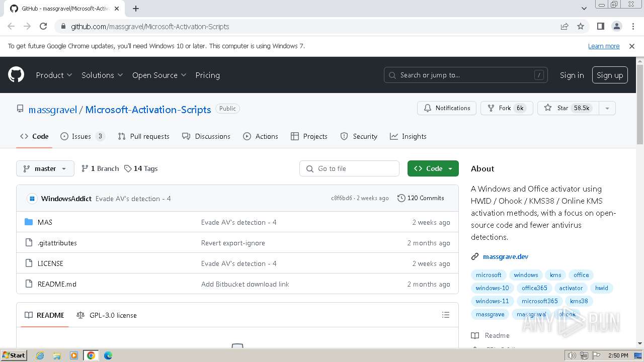
Task: Switch to the Code tab
Action: coord(34,136)
